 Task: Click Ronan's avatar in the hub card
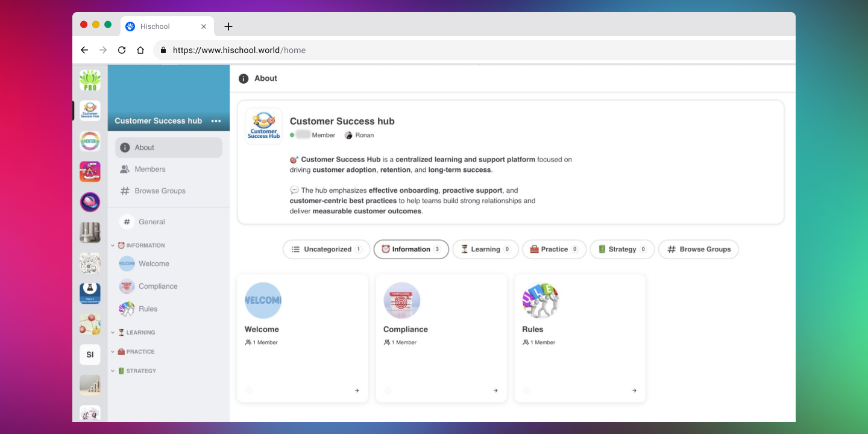click(x=348, y=135)
